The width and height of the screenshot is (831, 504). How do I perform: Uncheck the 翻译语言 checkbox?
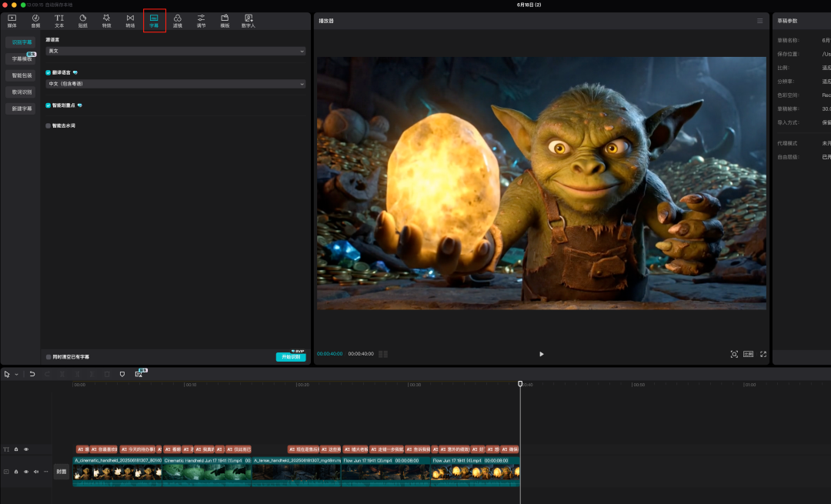coord(48,72)
